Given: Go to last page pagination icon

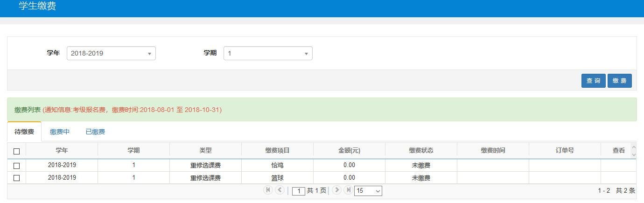Looking at the screenshot, I should (348, 190).
